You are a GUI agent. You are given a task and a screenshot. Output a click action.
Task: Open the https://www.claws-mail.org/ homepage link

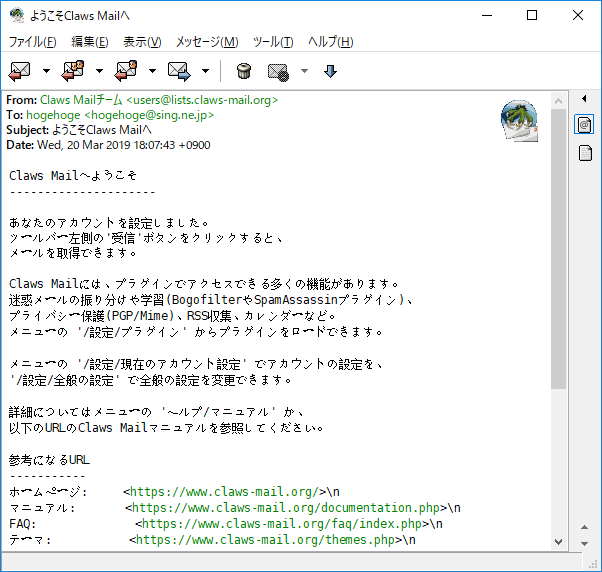(225, 492)
